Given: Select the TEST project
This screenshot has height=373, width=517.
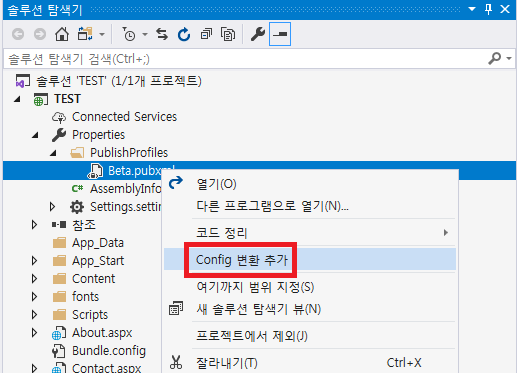Looking at the screenshot, I should 67,99.
